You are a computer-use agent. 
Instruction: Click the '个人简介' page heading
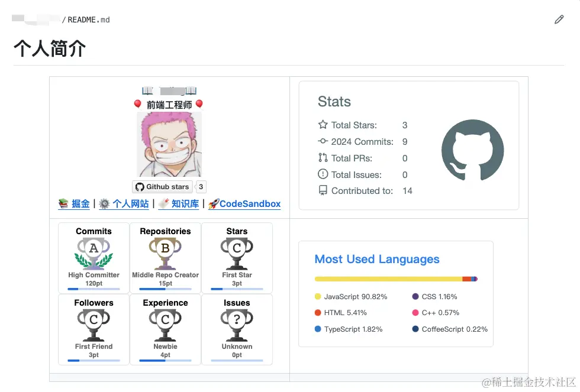point(50,48)
